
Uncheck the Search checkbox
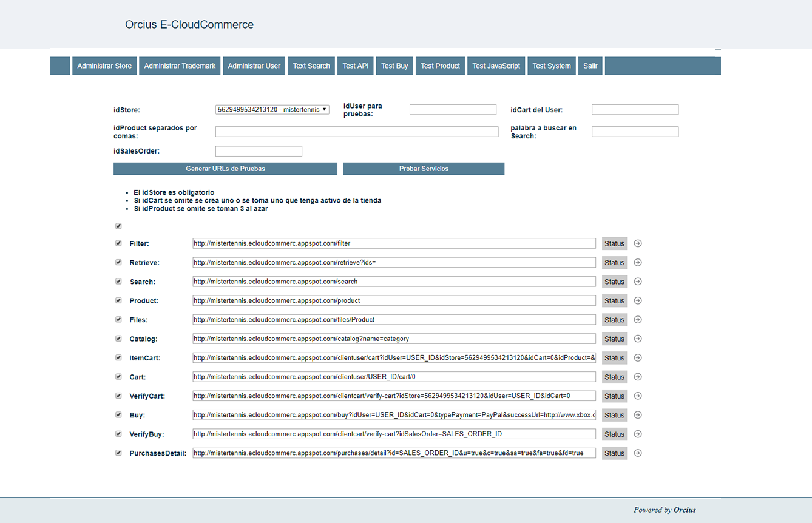(118, 282)
